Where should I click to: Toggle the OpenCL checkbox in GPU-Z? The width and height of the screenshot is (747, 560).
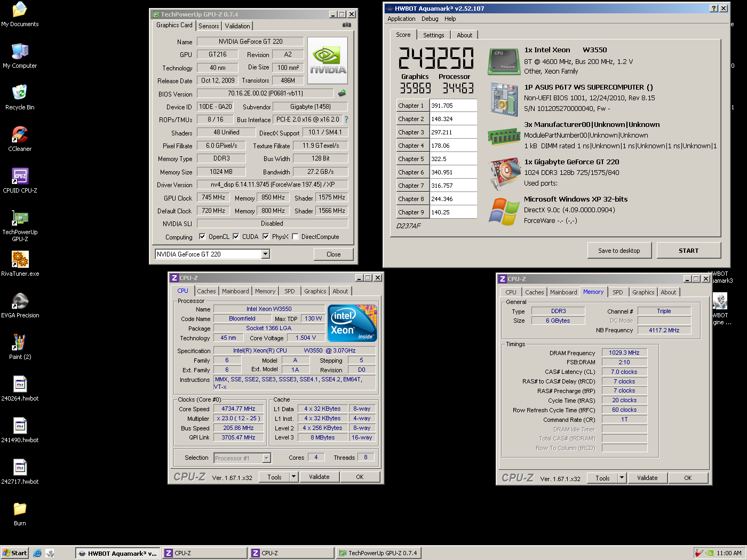[x=202, y=236]
